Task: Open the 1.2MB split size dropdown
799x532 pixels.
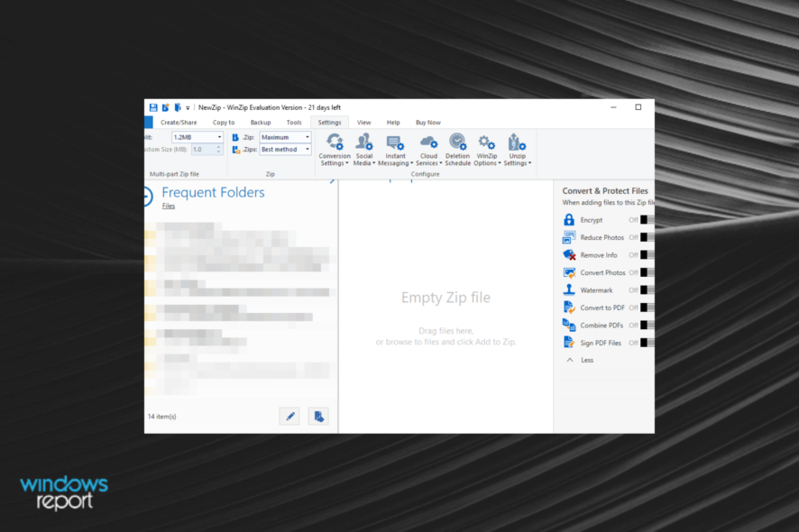Action: (x=197, y=137)
